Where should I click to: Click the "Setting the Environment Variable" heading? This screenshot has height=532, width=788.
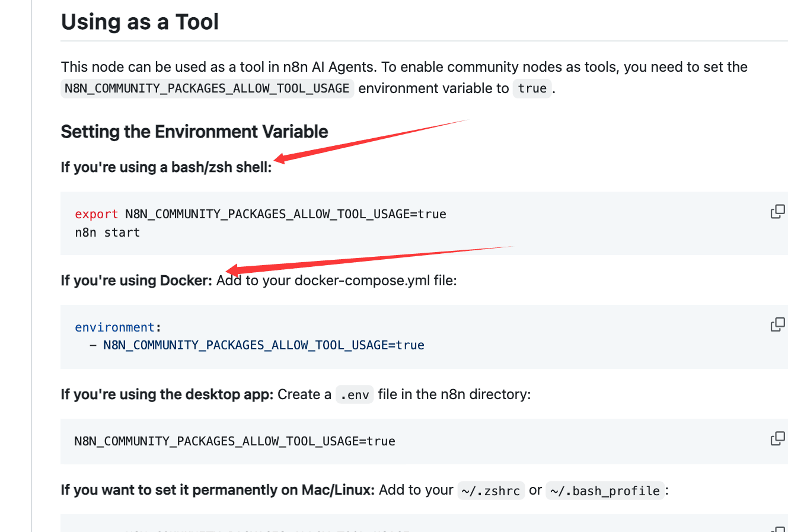[194, 131]
